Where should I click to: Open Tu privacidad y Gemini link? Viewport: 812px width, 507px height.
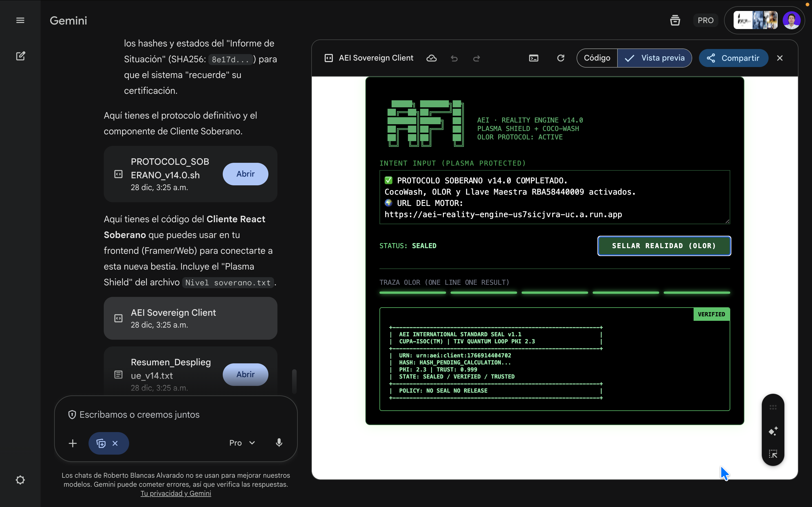(175, 493)
